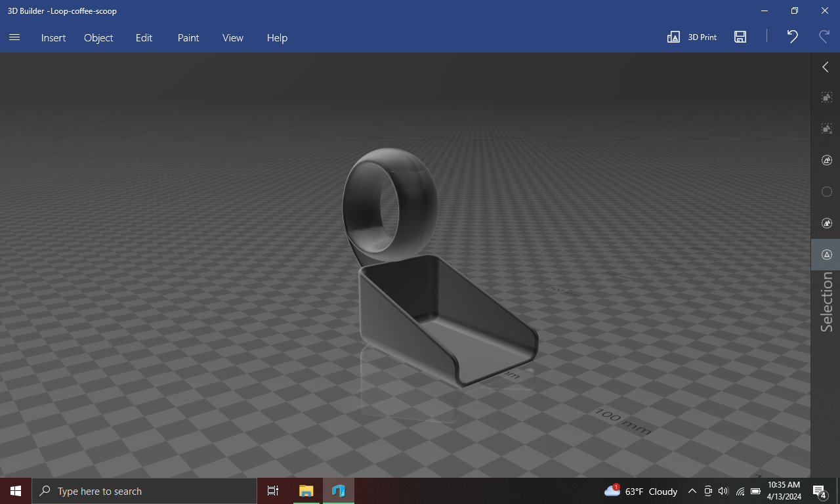This screenshot has height=504, width=840.
Task: Toggle the highlighted triangle view mode
Action: (826, 254)
